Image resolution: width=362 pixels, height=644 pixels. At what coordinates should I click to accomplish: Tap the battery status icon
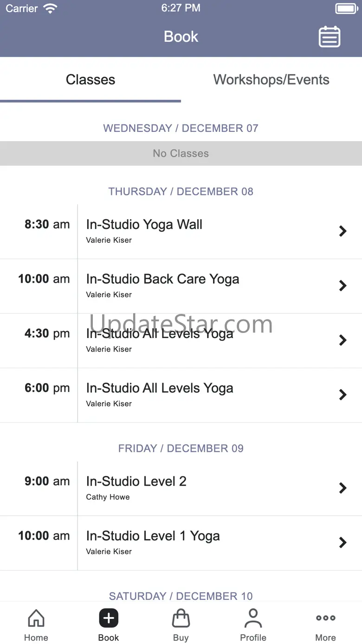pyautogui.click(x=346, y=8)
